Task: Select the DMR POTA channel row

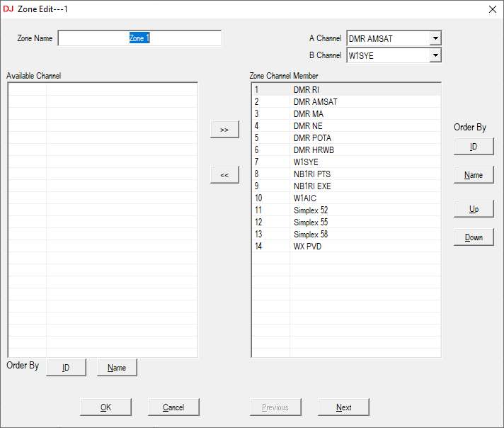Action: 312,138
